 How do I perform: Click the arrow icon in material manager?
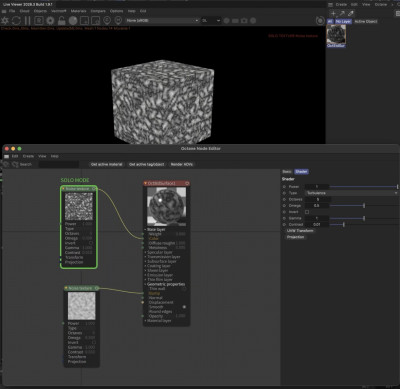point(342,13)
